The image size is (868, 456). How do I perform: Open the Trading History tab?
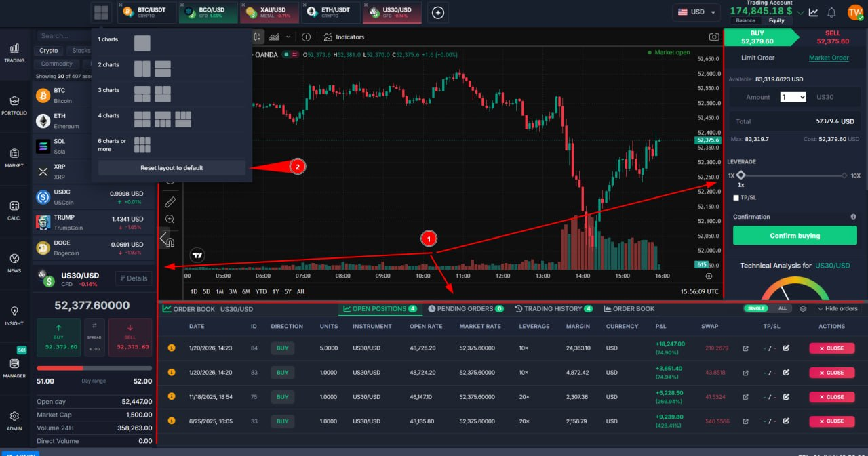click(553, 308)
